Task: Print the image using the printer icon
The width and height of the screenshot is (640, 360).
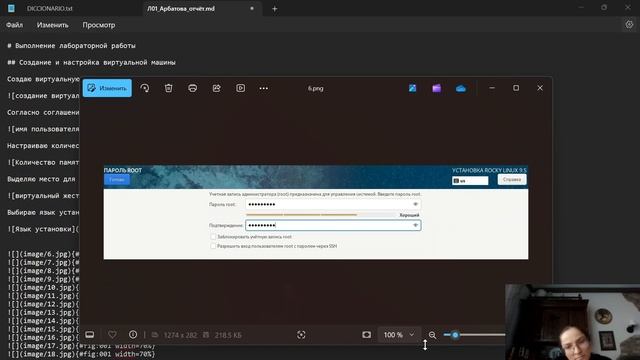Action: click(x=193, y=88)
